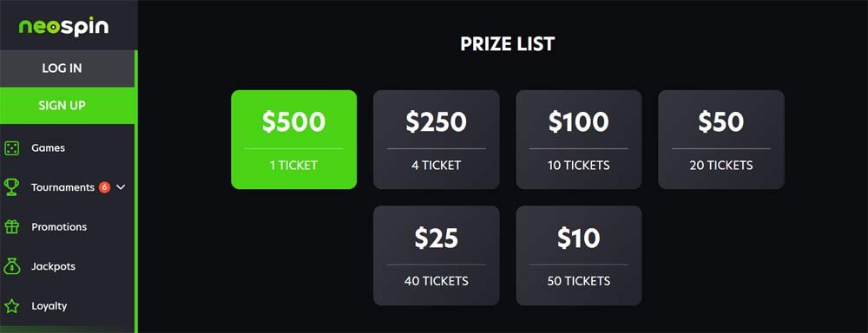Expand the Tournaments chevron arrow
The image size is (868, 333).
[x=121, y=187]
